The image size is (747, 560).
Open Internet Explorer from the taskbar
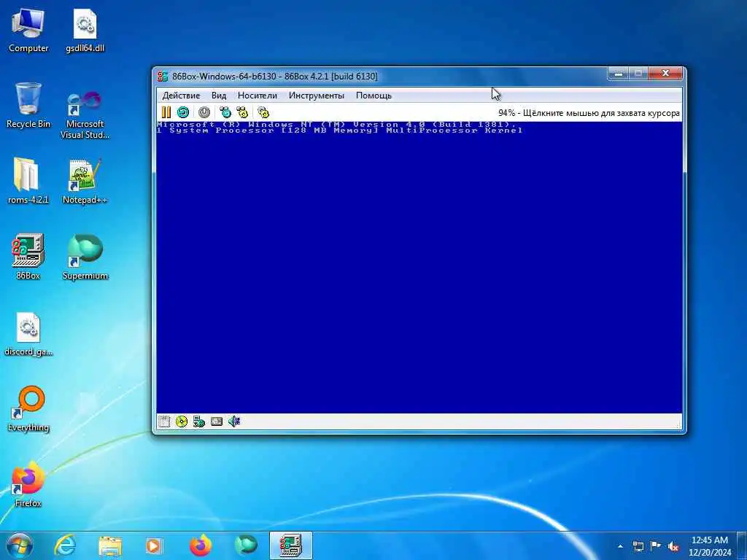tap(65, 545)
